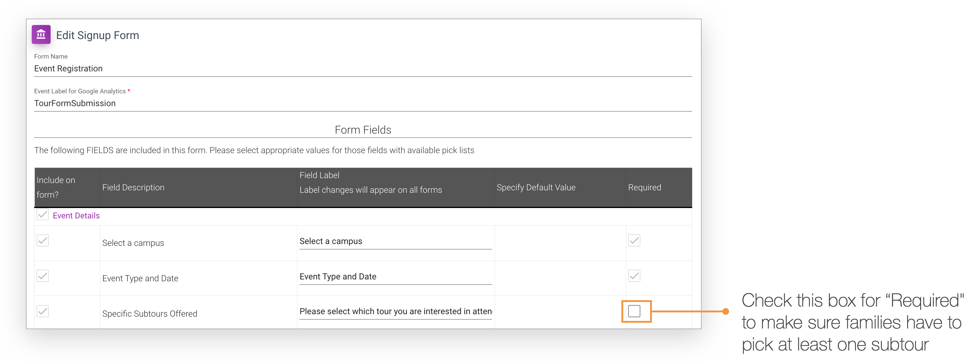Open the Event Details section link
This screenshot has height=363, width=980.
(76, 215)
